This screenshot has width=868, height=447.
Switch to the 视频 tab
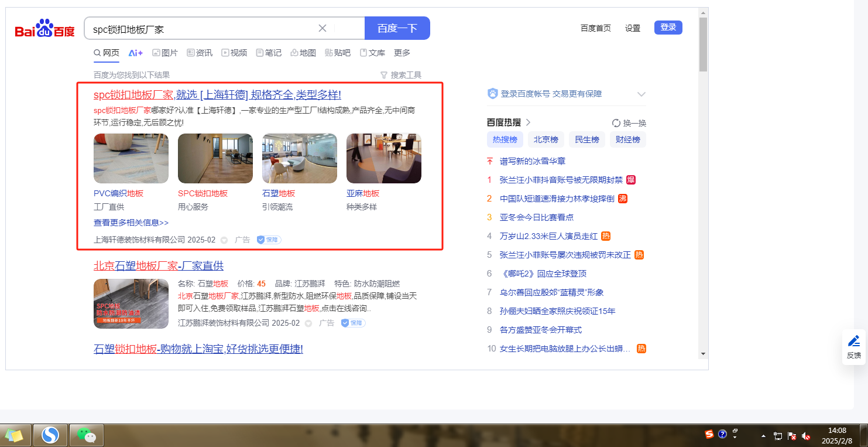234,53
